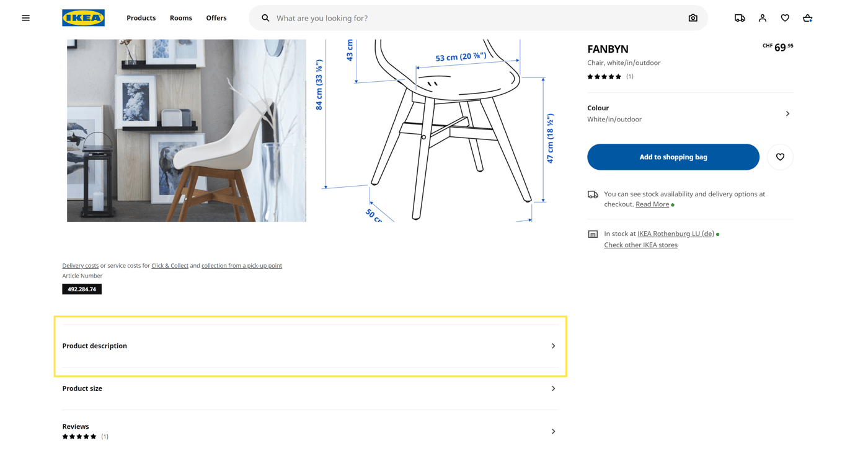The height and width of the screenshot is (456, 868).
Task: Open the Colour selection options
Action: point(689,113)
